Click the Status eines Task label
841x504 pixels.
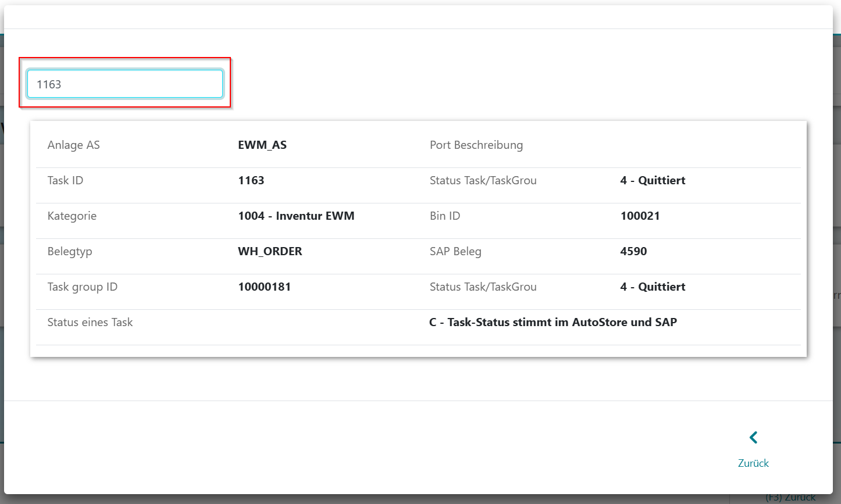point(90,323)
